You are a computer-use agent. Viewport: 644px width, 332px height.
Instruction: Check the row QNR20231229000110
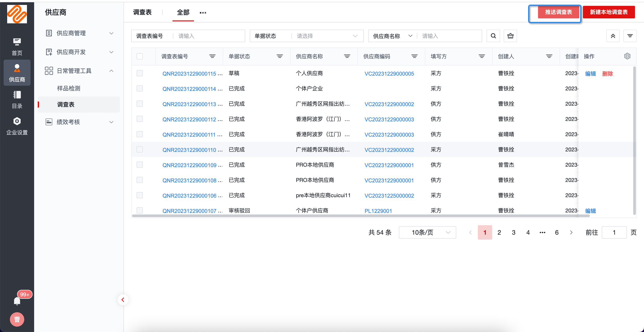pyautogui.click(x=139, y=149)
